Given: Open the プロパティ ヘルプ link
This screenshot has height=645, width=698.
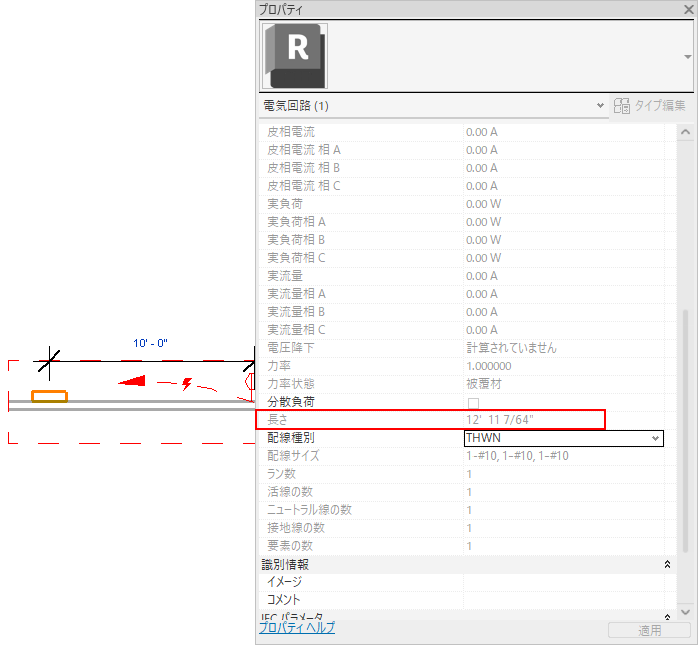Looking at the screenshot, I should pyautogui.click(x=297, y=628).
